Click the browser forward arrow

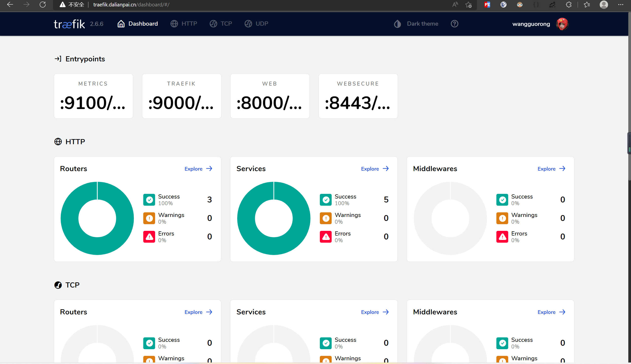coord(26,4)
